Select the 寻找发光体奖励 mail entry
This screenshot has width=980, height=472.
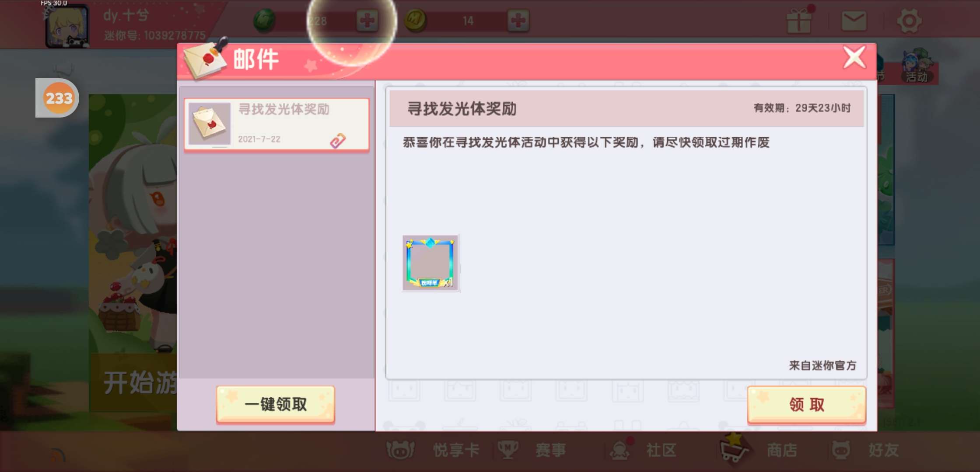tap(276, 124)
